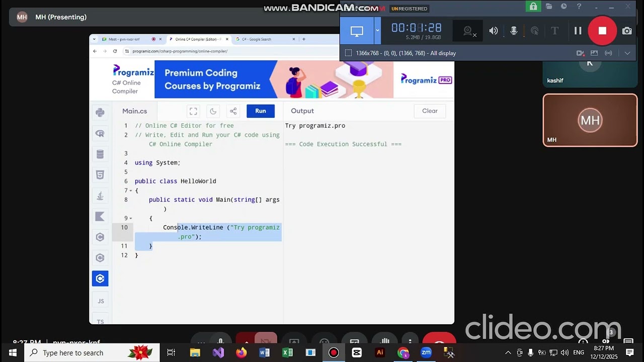Launch Firefox from the taskbar

click(x=242, y=352)
